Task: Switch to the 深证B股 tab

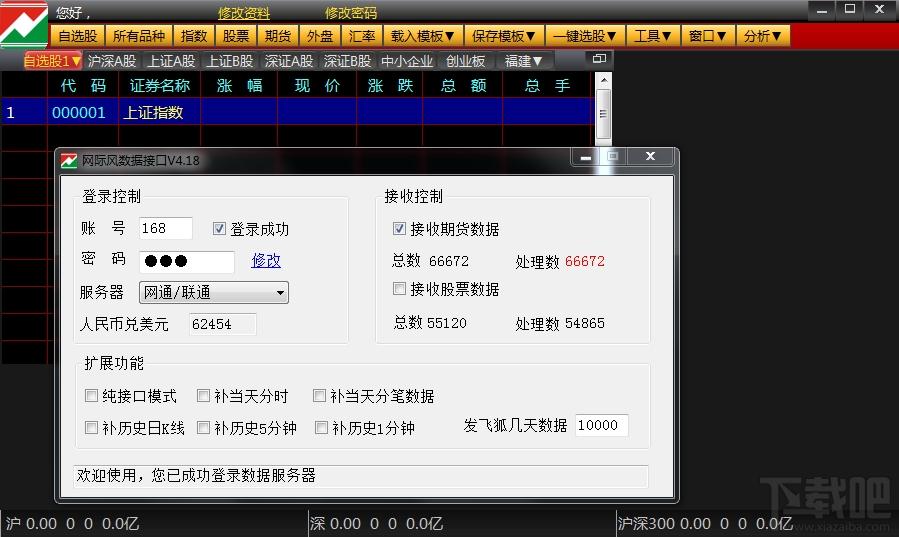Action: (x=347, y=61)
